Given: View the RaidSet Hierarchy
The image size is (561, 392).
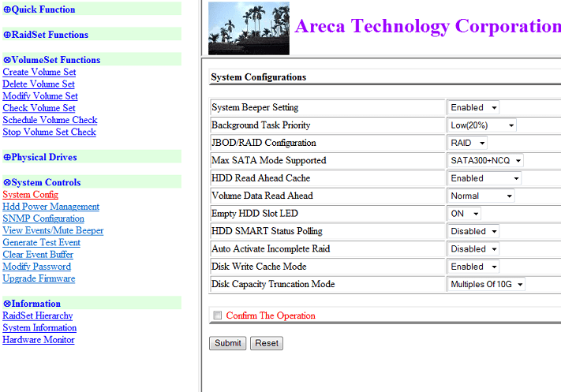Looking at the screenshot, I should pos(38,315).
